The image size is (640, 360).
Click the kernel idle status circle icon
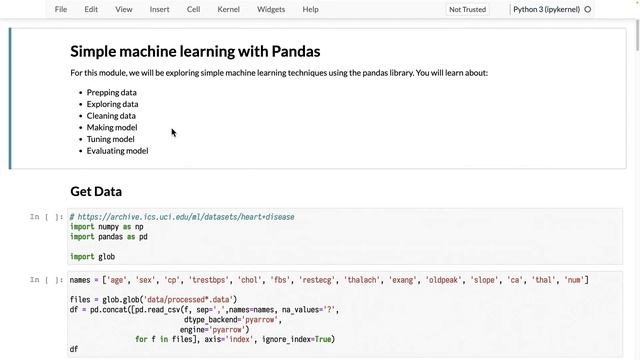[587, 9]
